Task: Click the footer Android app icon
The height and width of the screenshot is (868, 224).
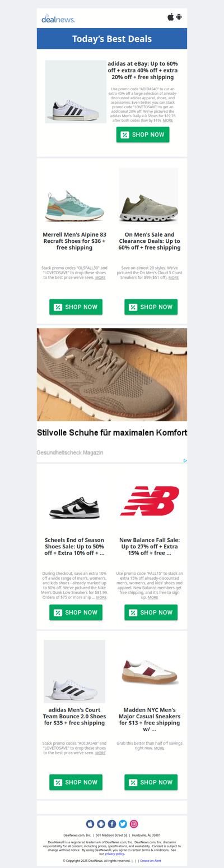Action: pos(101,824)
